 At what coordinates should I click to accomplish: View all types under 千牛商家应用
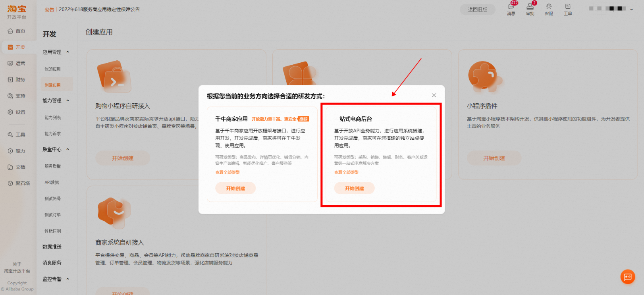coord(228,172)
